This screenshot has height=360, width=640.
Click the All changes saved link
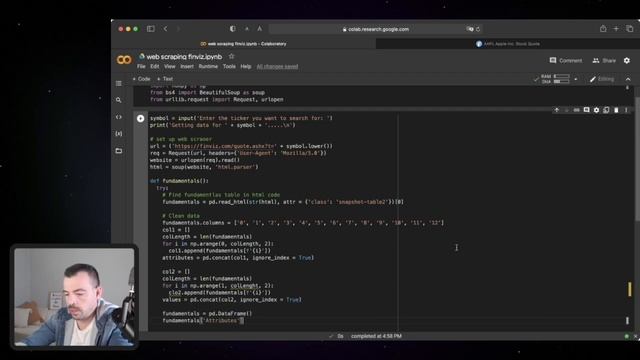[277, 67]
